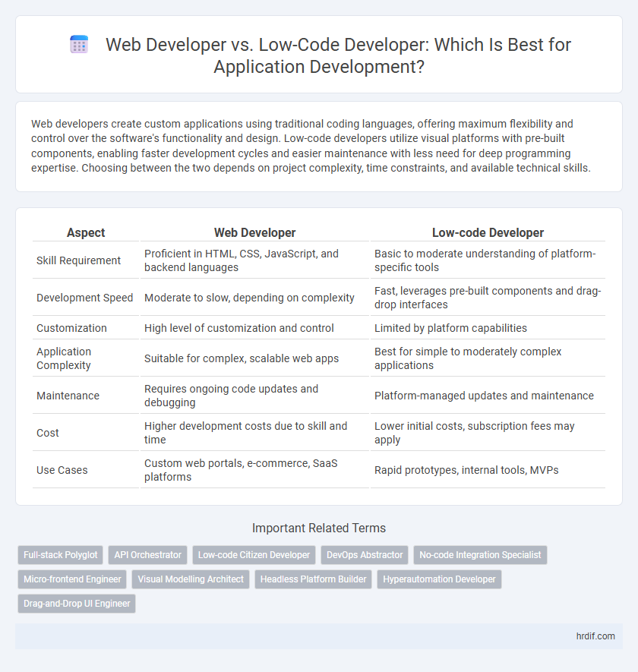Select the Cost row label
The height and width of the screenshot is (672, 638).
[x=48, y=433]
